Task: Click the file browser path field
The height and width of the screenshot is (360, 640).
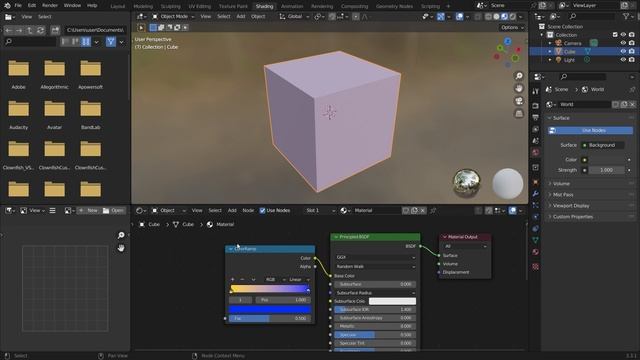Action: click(x=95, y=30)
